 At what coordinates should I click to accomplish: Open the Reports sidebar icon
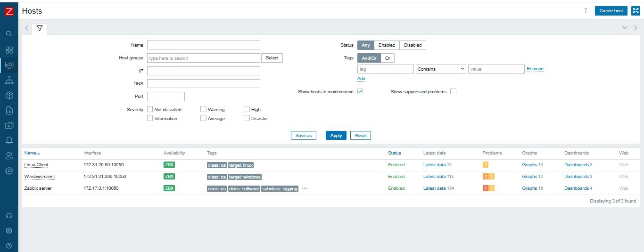[x=9, y=111]
